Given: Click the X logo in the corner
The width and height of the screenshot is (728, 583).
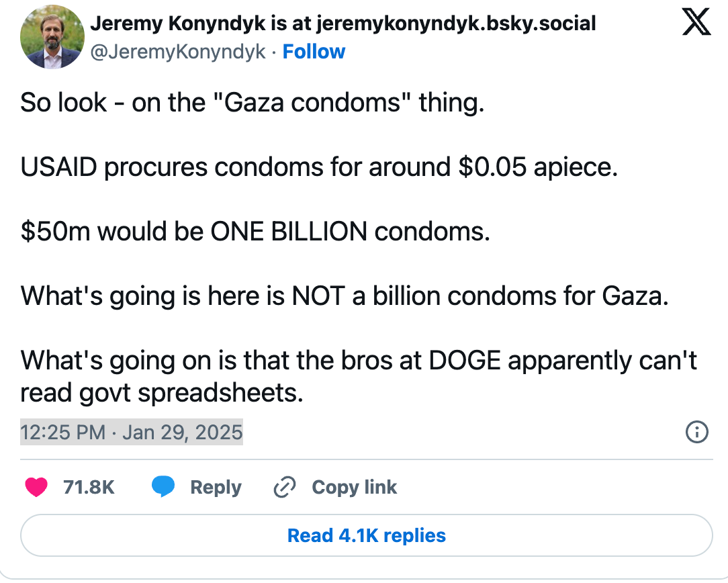Looking at the screenshot, I should (x=696, y=21).
